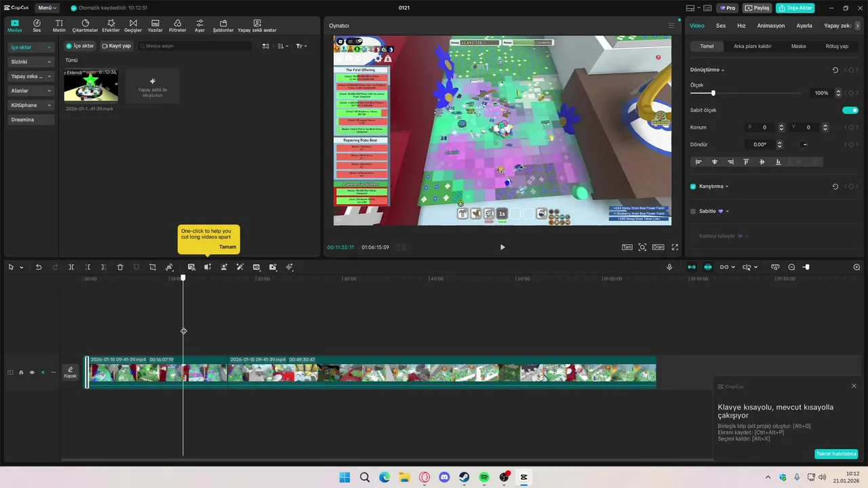Open the Menü dropdown

coord(47,8)
